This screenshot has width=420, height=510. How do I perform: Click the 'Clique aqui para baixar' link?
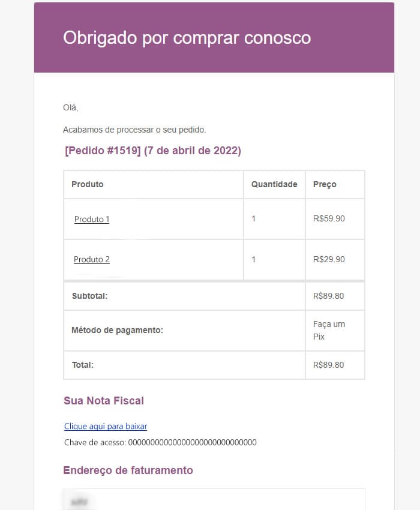pos(106,426)
